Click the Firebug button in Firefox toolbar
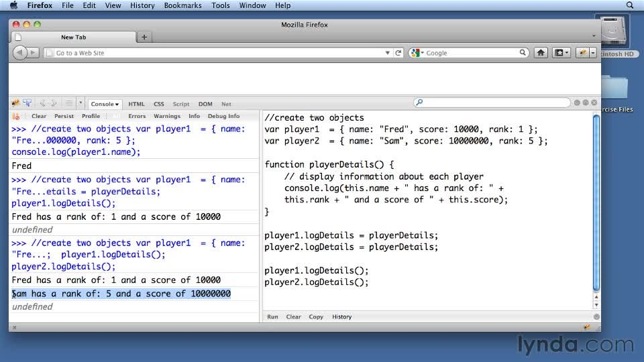 coord(582,52)
